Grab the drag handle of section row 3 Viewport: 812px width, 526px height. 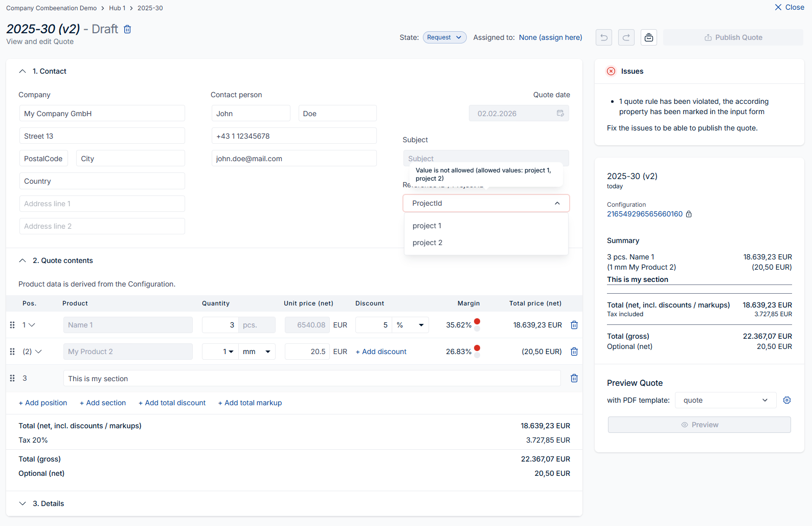point(12,378)
